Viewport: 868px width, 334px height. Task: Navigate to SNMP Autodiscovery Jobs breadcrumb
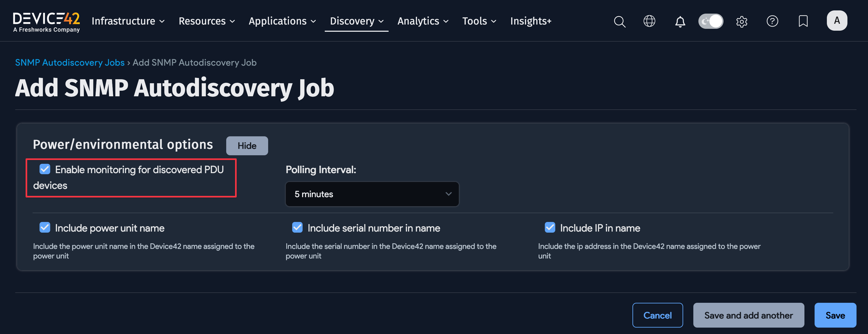(x=69, y=62)
